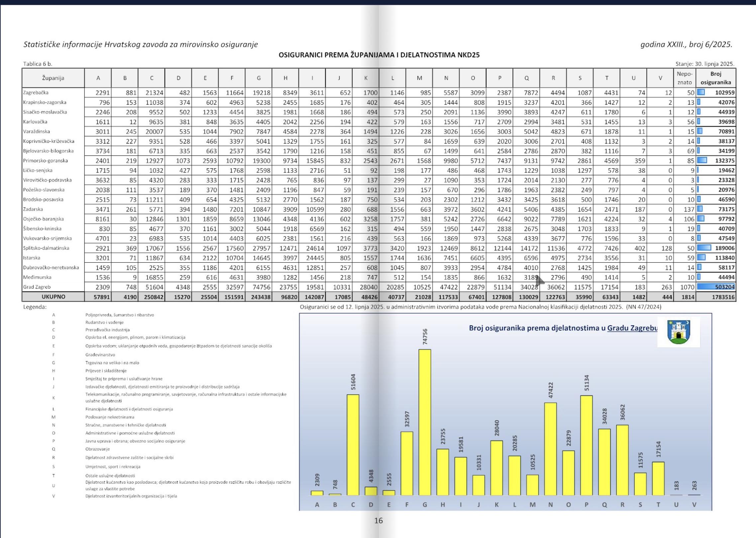Select the 'Tablica 6 b.' caption
Viewport: 756px width, 538px height.
point(38,64)
